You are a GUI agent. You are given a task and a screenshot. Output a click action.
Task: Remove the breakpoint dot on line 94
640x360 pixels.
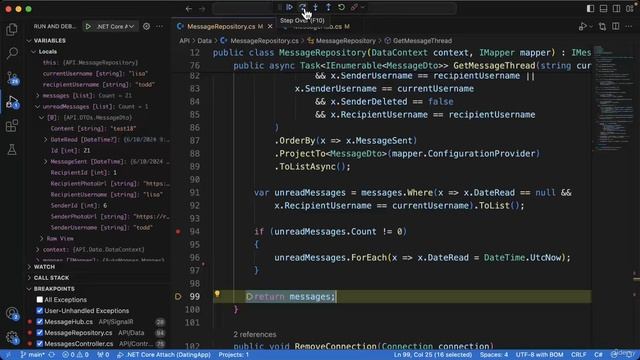click(x=178, y=231)
